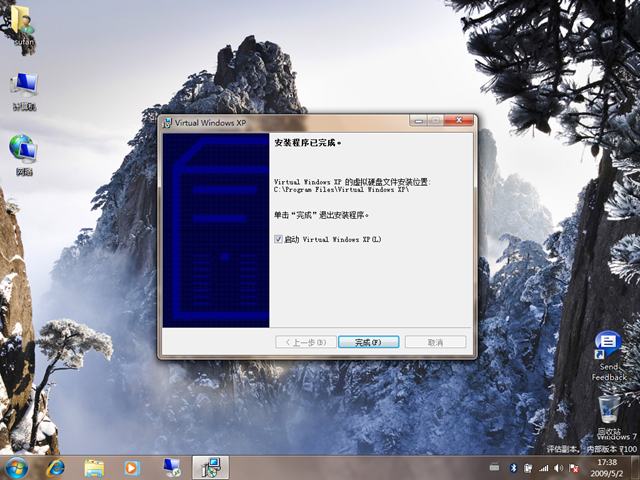Select the Send Feedback desktop shortcut
The image size is (640, 480).
click(609, 356)
